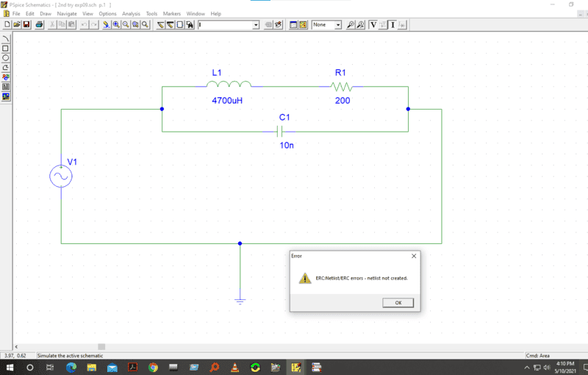Click the horizontal scrollbar thumb
The image size is (588, 375).
[101, 346]
